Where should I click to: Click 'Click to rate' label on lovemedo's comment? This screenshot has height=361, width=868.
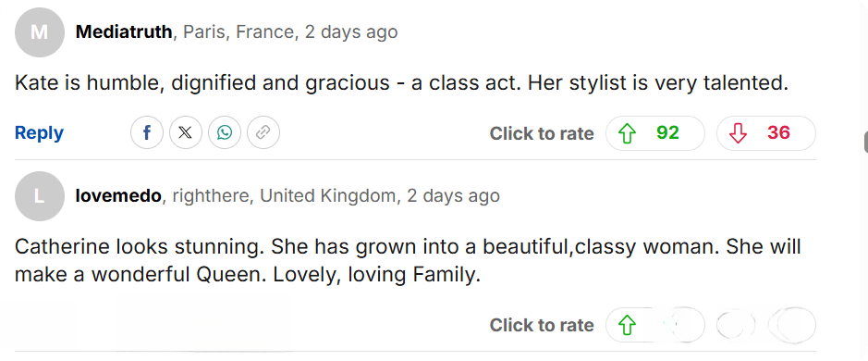542,325
